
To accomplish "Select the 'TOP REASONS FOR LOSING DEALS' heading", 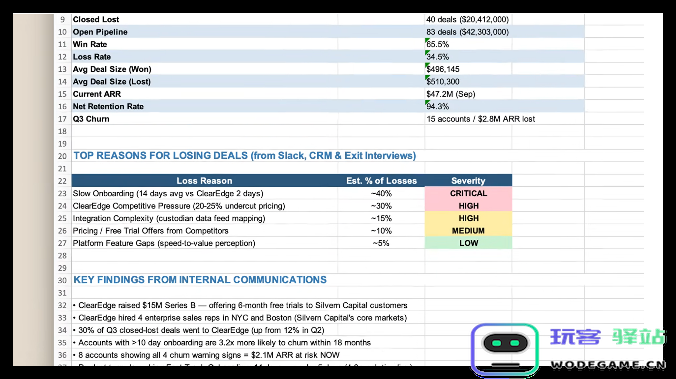I will (x=244, y=156).
